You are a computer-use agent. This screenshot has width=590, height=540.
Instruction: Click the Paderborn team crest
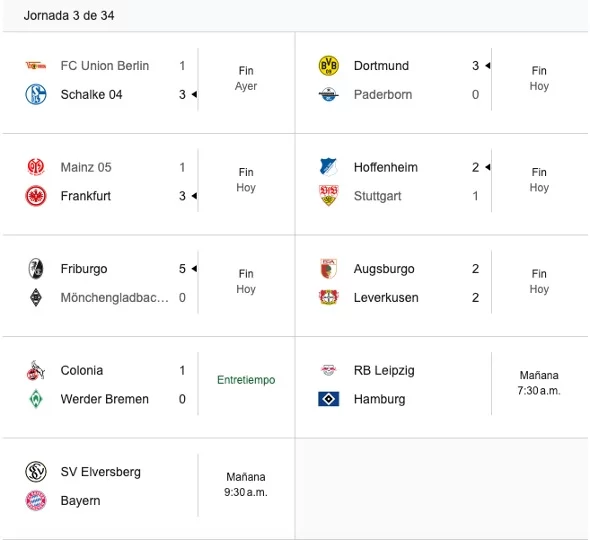(328, 94)
